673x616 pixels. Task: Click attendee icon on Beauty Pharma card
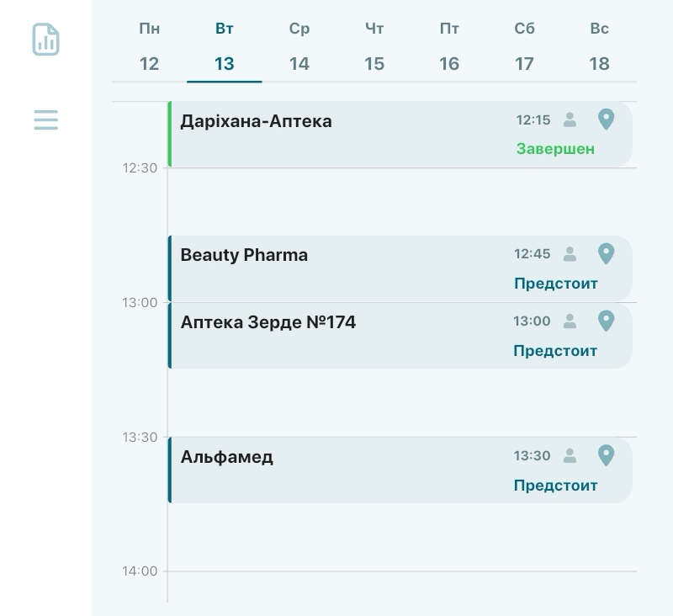[571, 253]
